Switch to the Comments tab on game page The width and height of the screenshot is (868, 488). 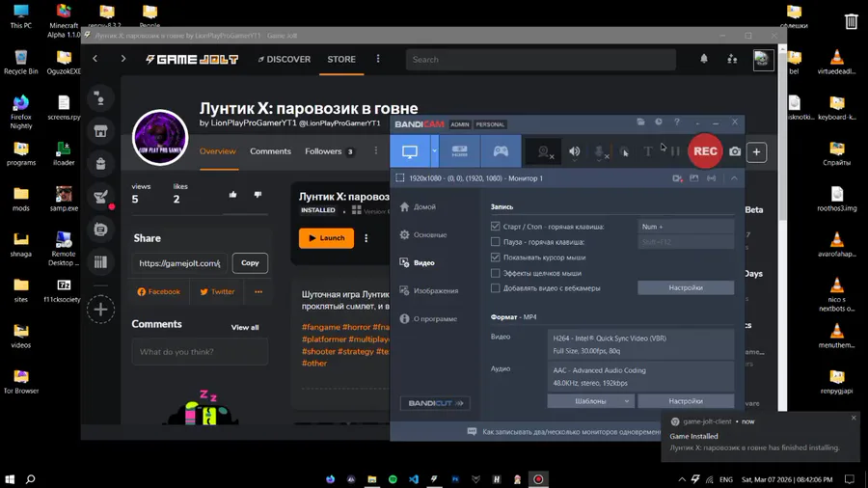270,151
